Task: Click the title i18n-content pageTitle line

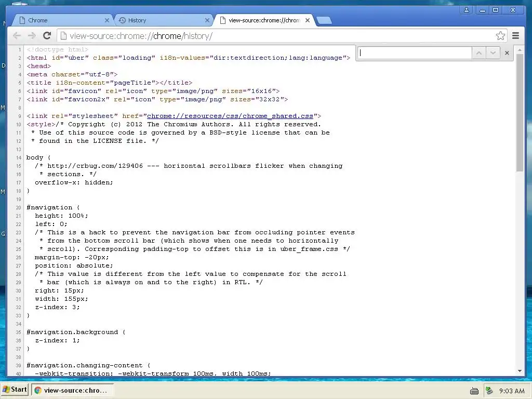Action: click(x=109, y=83)
